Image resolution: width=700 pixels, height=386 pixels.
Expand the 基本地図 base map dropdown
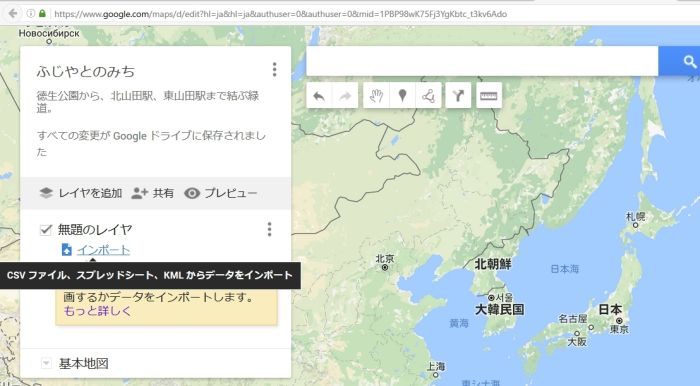coord(46,363)
